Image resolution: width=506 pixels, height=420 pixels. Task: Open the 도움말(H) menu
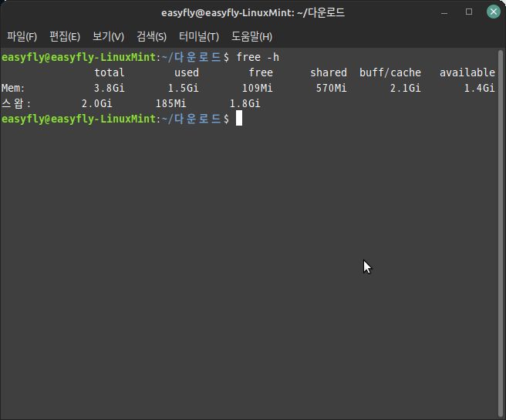251,36
